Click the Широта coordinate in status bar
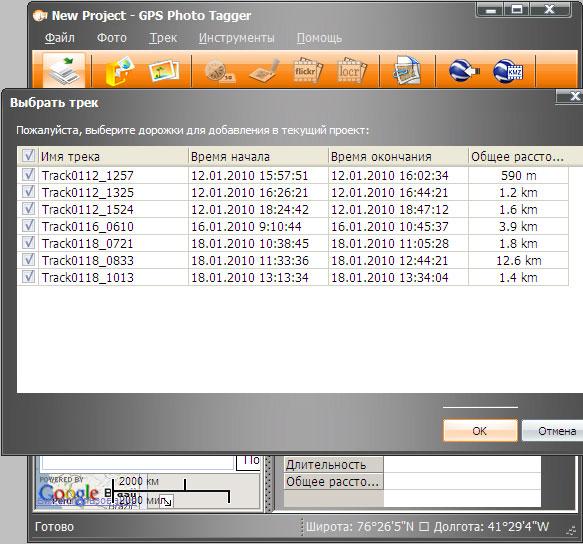Image resolution: width=583 pixels, height=544 pixels. click(x=360, y=527)
